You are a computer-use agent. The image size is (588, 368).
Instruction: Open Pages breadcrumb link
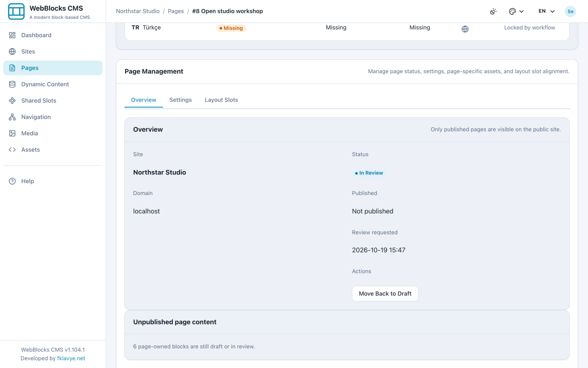click(176, 11)
